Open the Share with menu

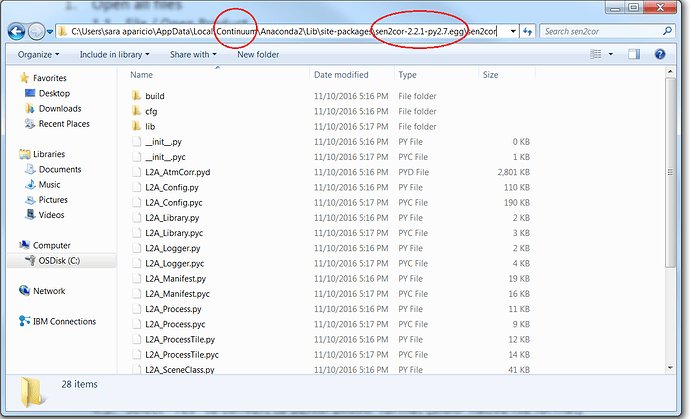[193, 55]
